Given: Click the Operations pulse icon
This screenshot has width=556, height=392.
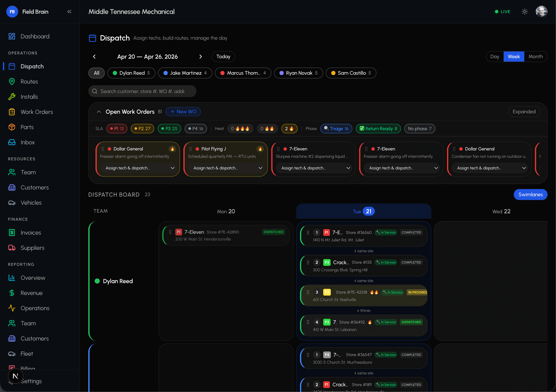Looking at the screenshot, I should pyautogui.click(x=12, y=308).
